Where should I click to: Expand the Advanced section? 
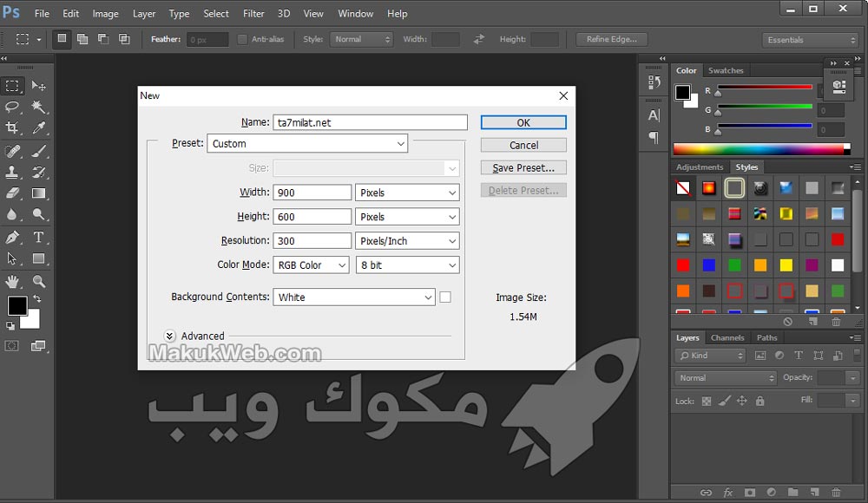coord(170,336)
